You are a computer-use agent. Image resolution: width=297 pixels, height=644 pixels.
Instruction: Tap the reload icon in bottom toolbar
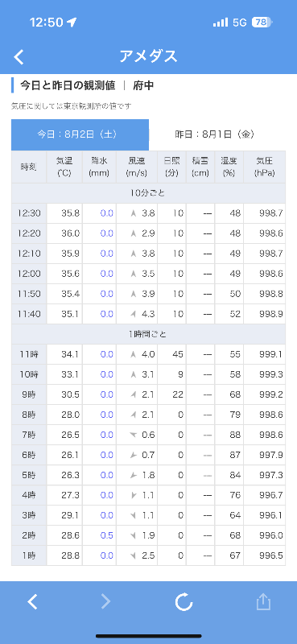coord(184,601)
